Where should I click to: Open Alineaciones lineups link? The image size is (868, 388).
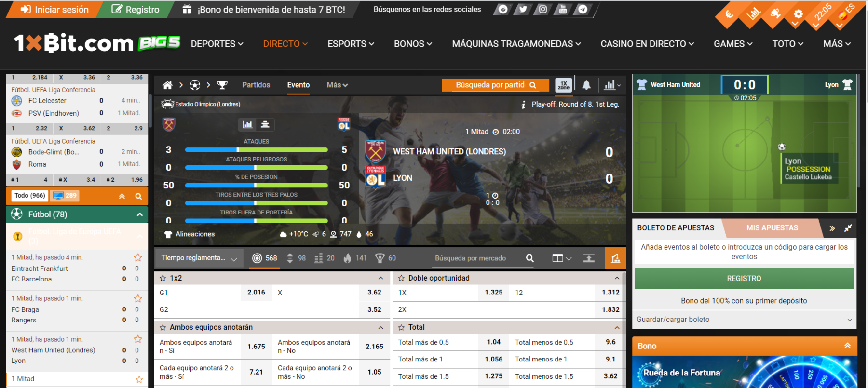click(x=190, y=234)
